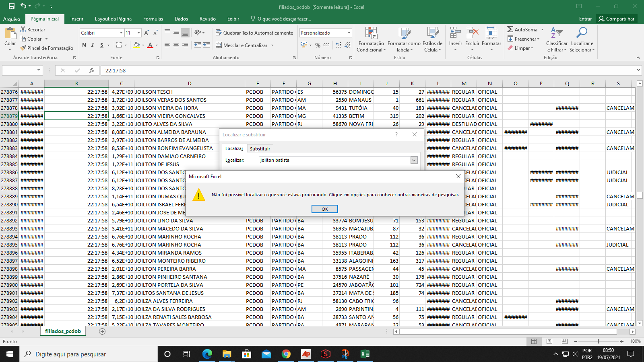Click the Colar paste icon
The height and width of the screenshot is (362, 644).
click(10, 34)
